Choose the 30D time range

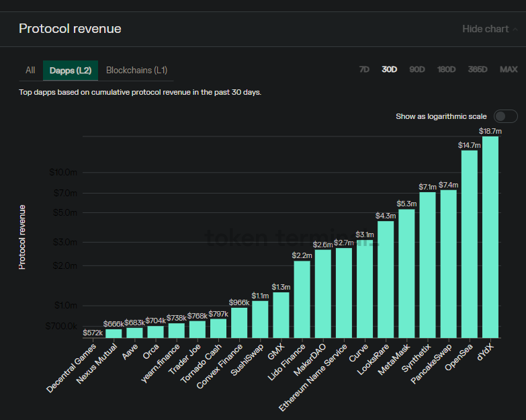(x=389, y=69)
